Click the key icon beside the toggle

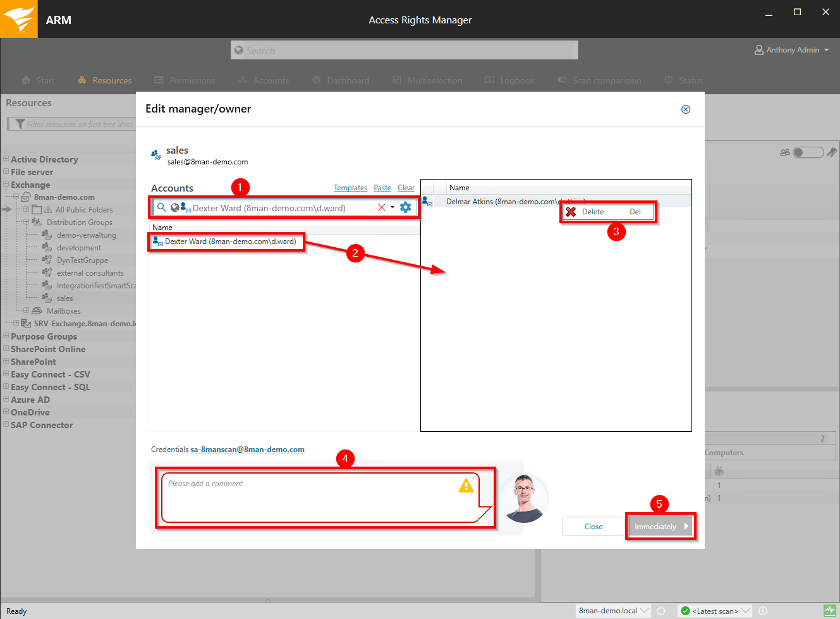(832, 152)
